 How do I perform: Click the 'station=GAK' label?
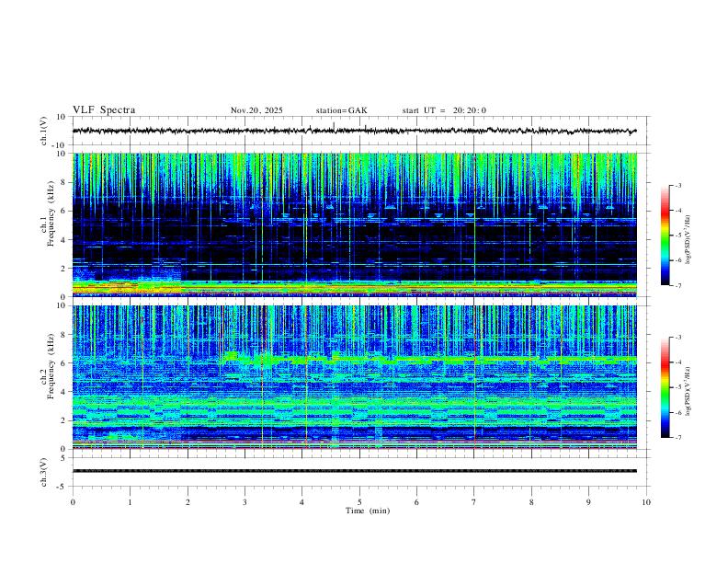click(341, 110)
